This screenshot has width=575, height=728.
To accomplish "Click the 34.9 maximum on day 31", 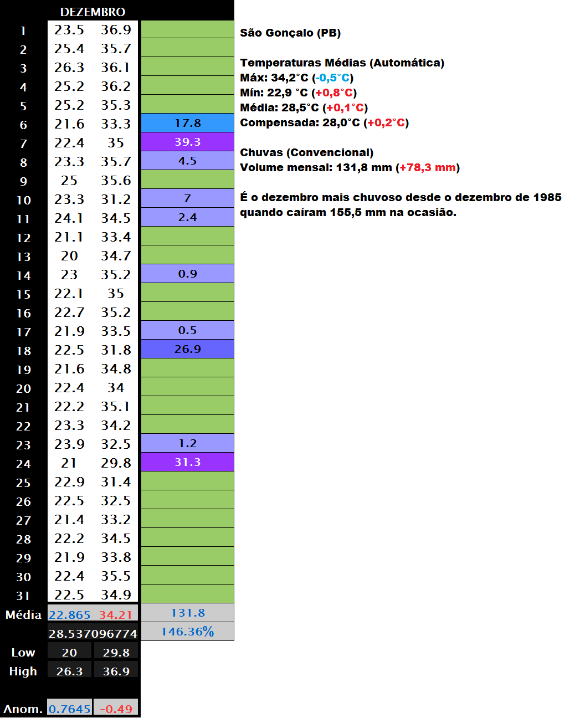I will (x=116, y=594).
